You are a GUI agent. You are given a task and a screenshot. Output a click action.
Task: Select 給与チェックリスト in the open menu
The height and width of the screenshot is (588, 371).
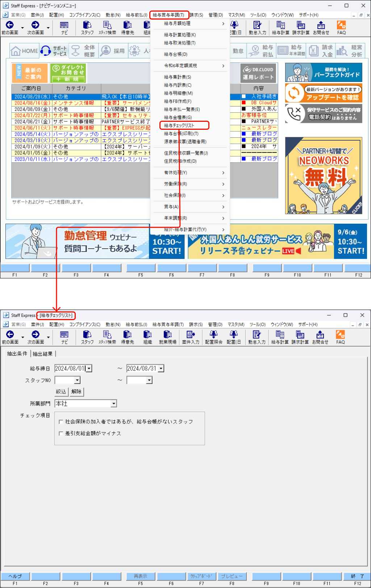coord(184,125)
